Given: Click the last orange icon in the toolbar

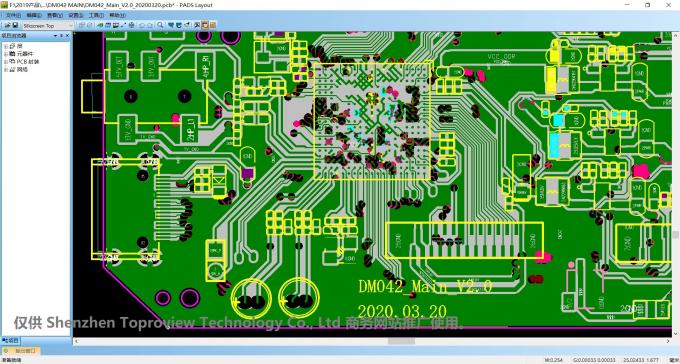Looking at the screenshot, I should click(x=213, y=25).
